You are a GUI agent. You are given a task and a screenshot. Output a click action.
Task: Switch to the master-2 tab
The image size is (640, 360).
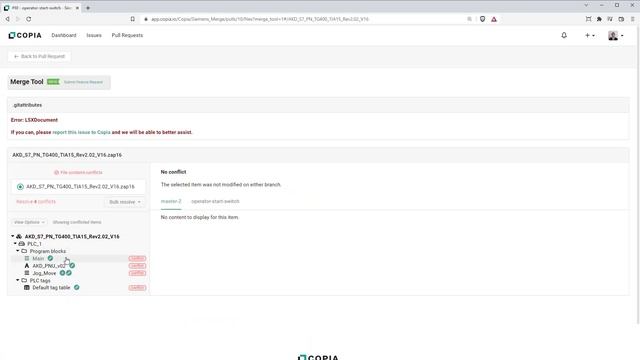(171, 201)
